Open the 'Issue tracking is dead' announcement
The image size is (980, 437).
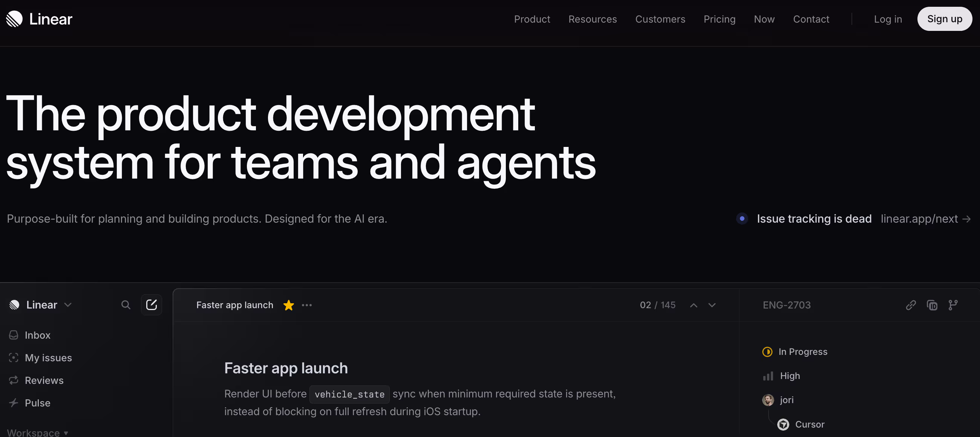click(814, 219)
